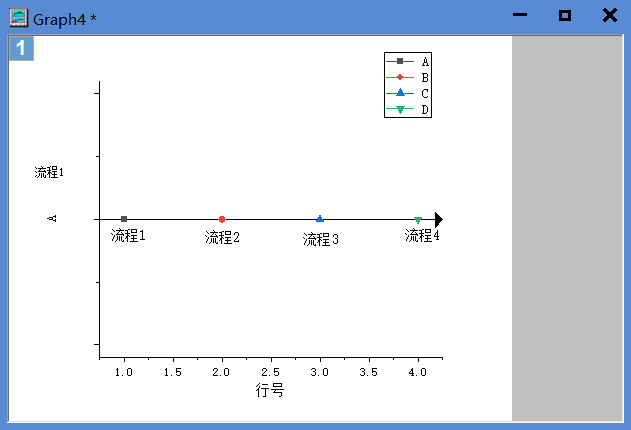Click the Graph4 window icon

click(x=19, y=18)
